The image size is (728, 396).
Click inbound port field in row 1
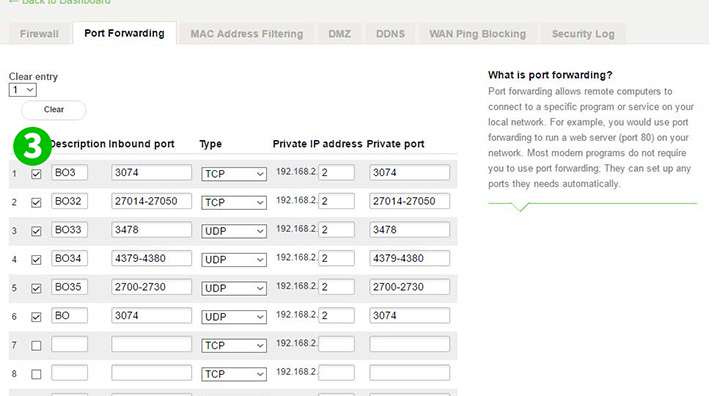[x=151, y=173]
